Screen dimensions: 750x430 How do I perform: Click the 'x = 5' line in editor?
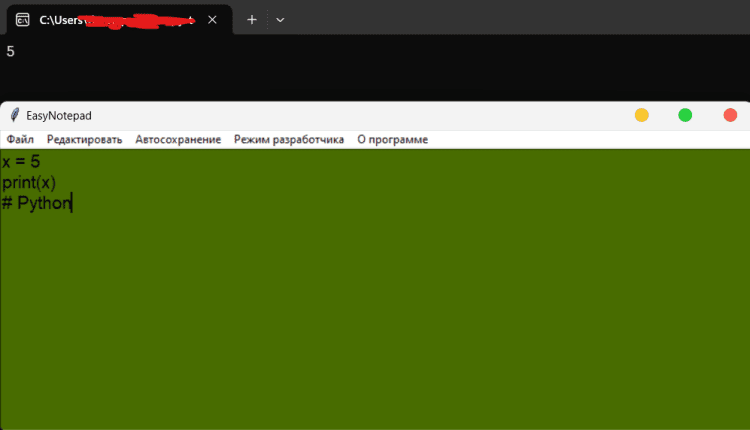[x=21, y=162]
